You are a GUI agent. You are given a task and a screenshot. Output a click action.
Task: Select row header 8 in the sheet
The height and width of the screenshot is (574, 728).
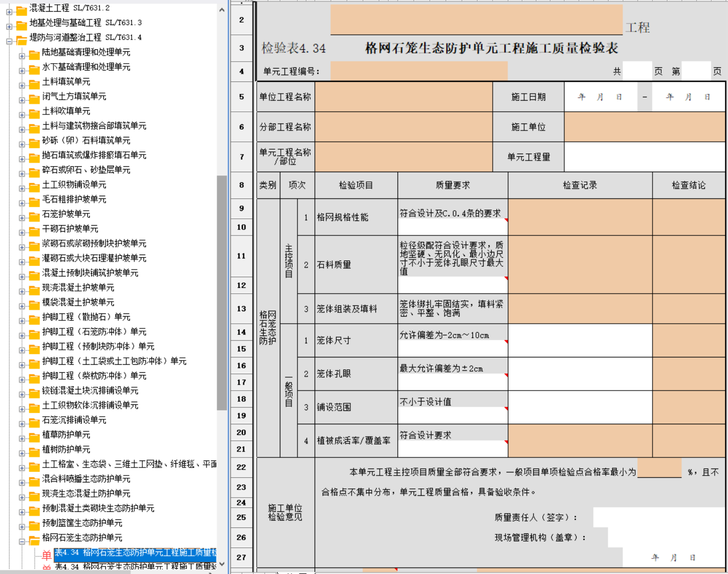[242, 185]
